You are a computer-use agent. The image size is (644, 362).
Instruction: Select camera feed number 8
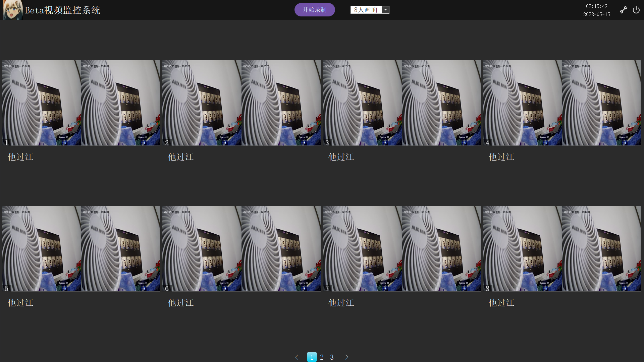pos(562,249)
